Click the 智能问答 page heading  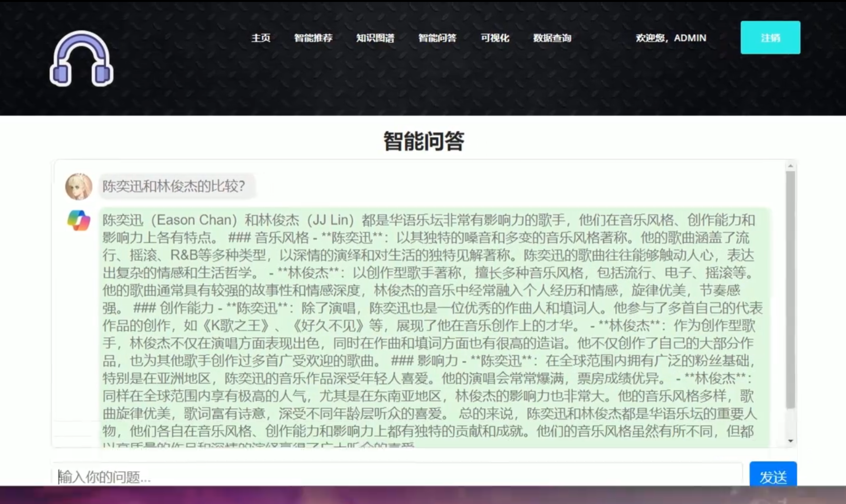click(x=423, y=141)
